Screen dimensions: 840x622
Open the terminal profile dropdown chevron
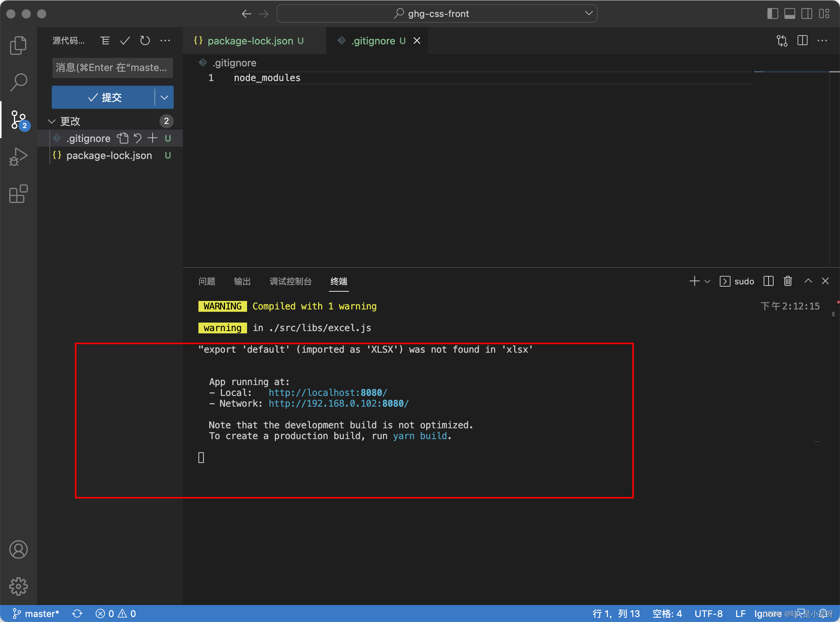(x=707, y=281)
